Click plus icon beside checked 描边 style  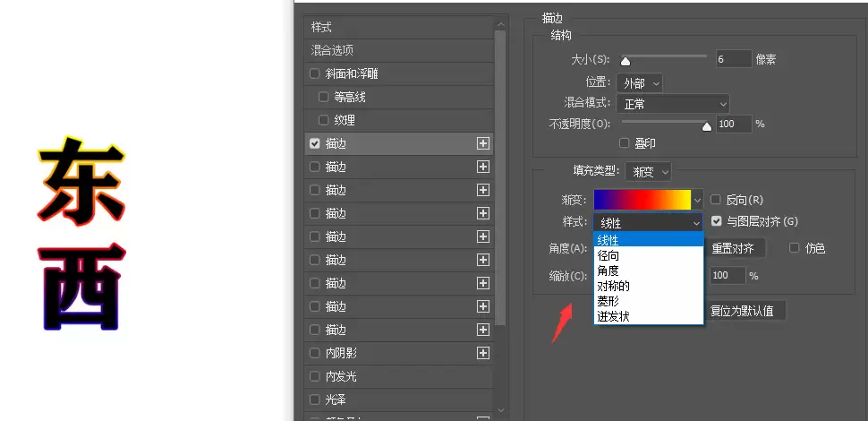(x=483, y=143)
